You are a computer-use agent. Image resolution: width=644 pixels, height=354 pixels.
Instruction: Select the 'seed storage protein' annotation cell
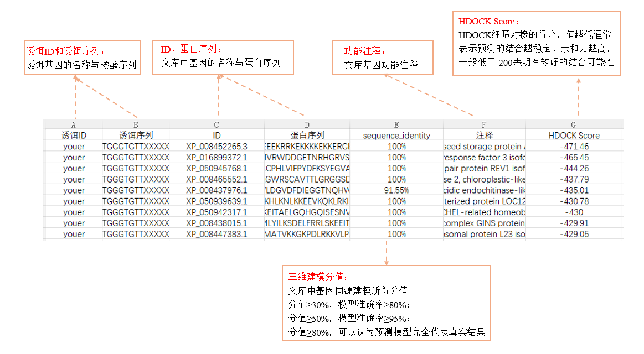tap(484, 147)
